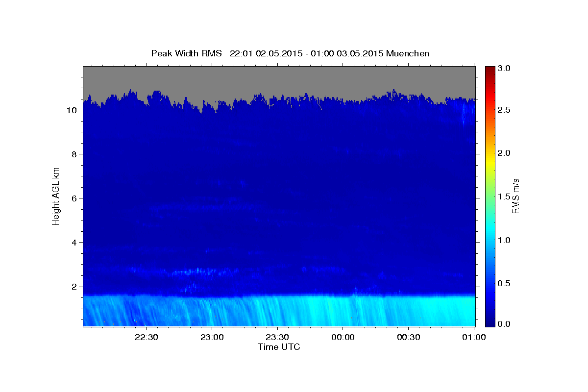The height and width of the screenshot is (392, 588).
Task: Click the height tick label 8
Action: pyautogui.click(x=74, y=154)
